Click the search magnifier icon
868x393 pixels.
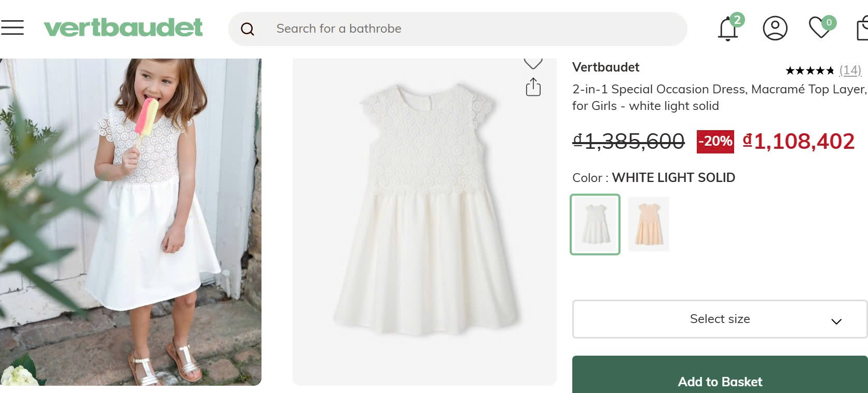[247, 29]
